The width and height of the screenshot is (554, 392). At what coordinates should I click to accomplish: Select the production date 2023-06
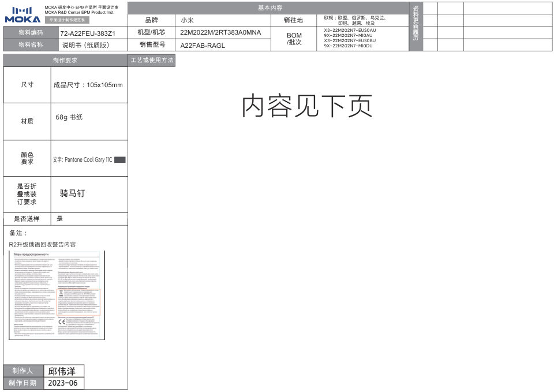click(x=62, y=383)
